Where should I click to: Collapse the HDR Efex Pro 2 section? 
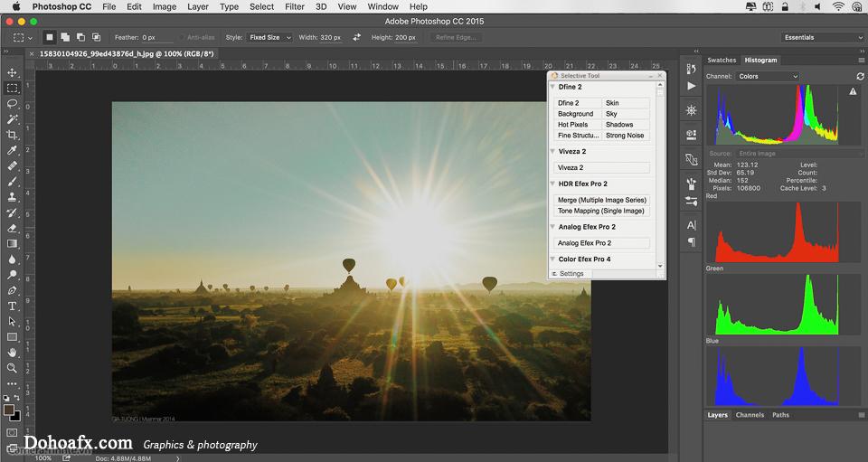[x=552, y=184]
